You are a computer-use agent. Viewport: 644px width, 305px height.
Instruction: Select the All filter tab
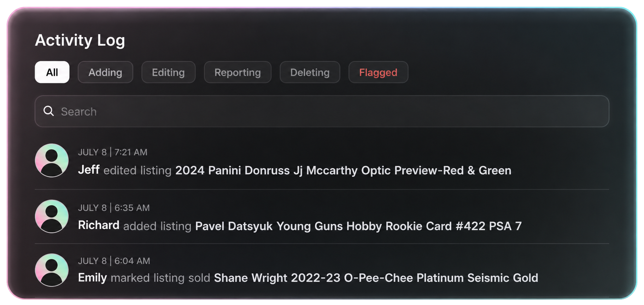(x=52, y=72)
